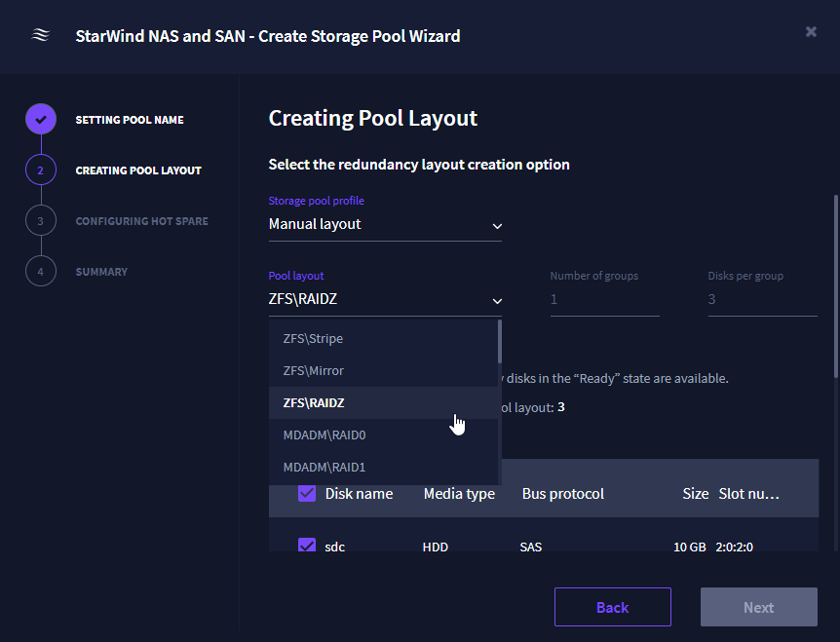This screenshot has width=840, height=642.
Task: Select Creating Pool Layout step label
Action: (138, 170)
